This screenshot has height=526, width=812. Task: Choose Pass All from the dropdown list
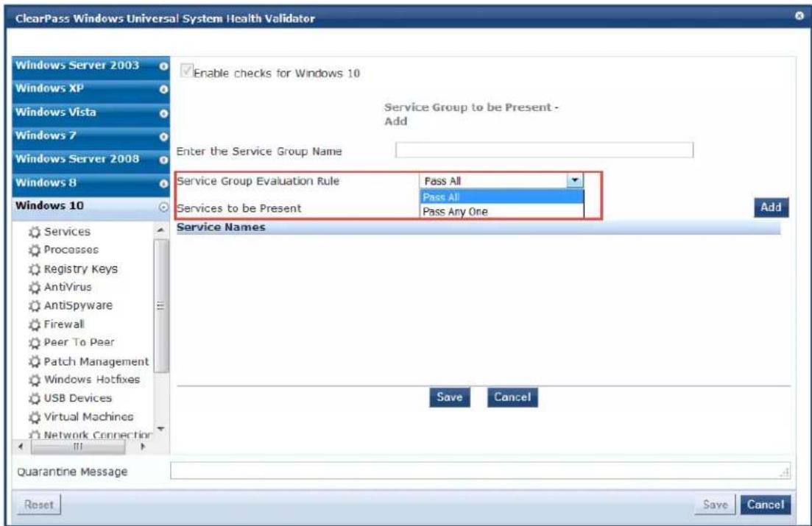501,196
